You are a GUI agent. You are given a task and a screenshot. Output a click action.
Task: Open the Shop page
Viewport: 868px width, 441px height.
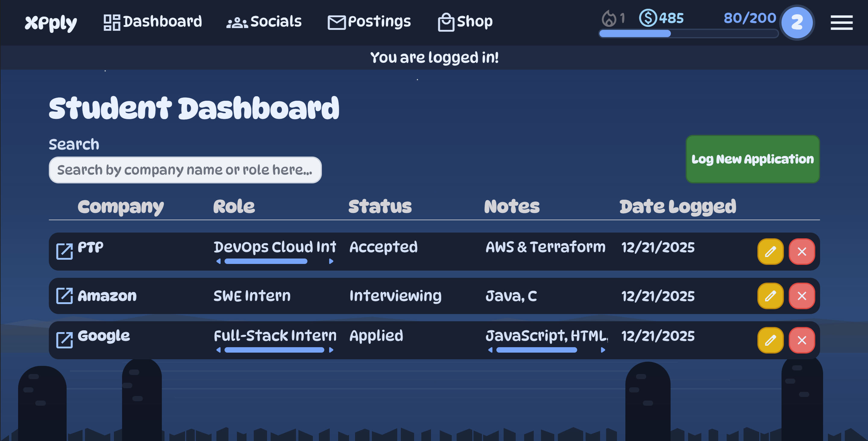point(465,22)
